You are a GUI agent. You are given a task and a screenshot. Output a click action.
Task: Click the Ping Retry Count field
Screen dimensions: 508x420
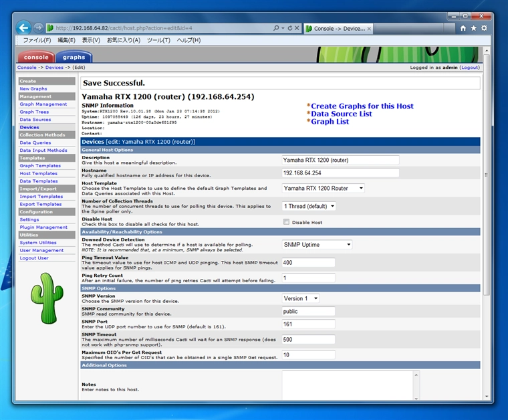coord(308,278)
